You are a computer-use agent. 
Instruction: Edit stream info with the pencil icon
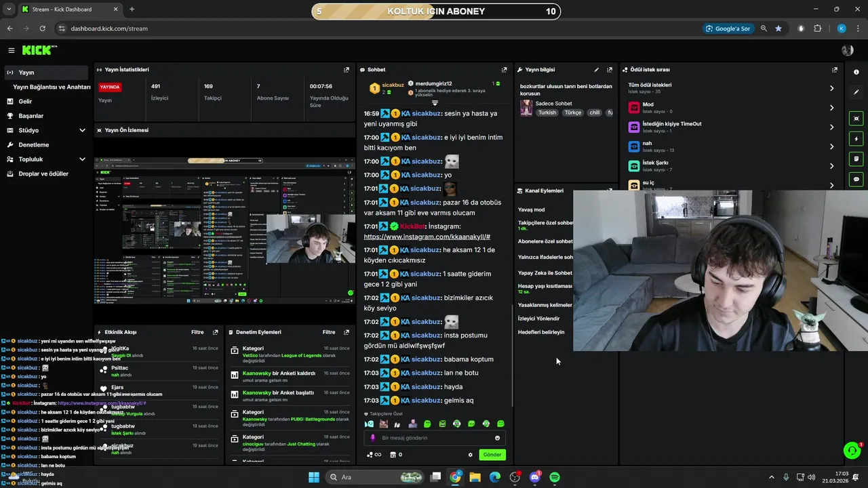pyautogui.click(x=597, y=70)
